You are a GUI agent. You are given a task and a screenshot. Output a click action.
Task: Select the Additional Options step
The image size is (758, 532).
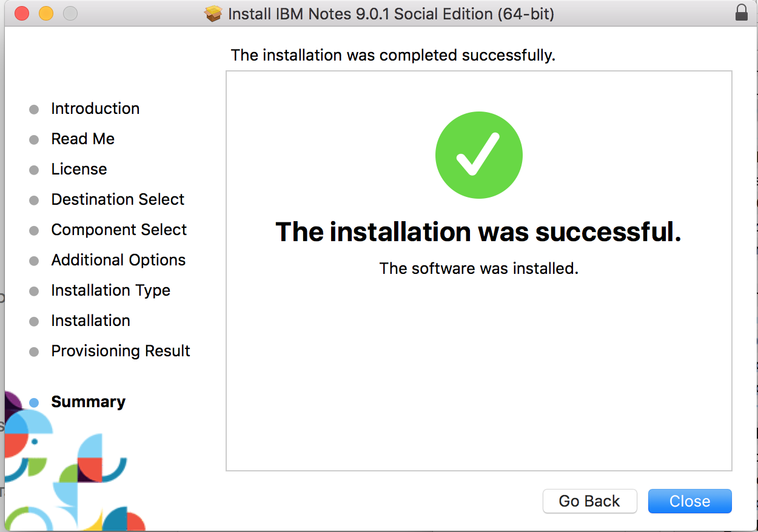[x=118, y=260]
